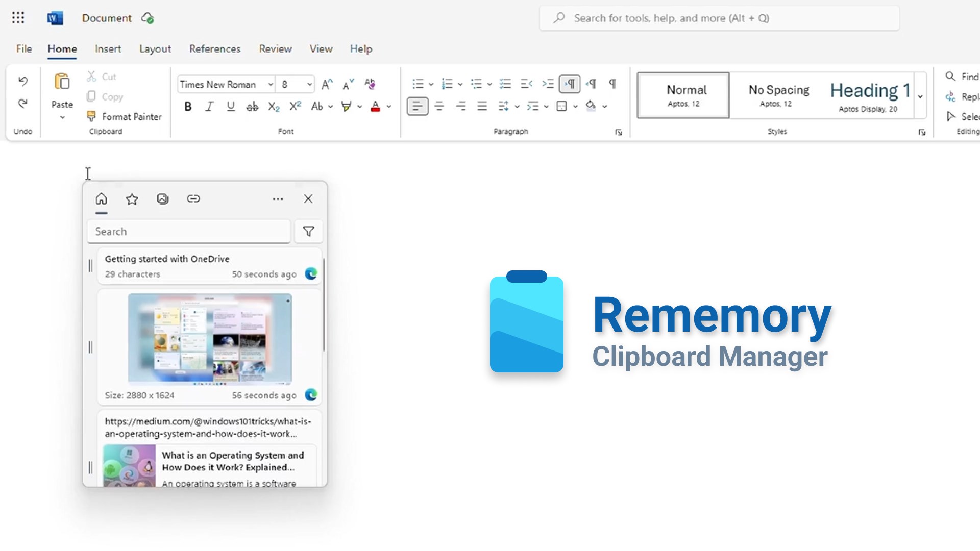Click the filter funnel icon

point(308,232)
